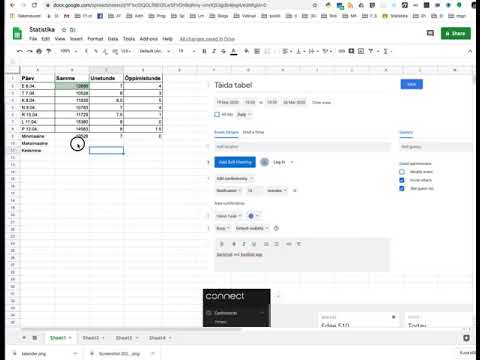Open the functions sigma icon
The width and height of the screenshot is (480, 360).
pos(386,51)
